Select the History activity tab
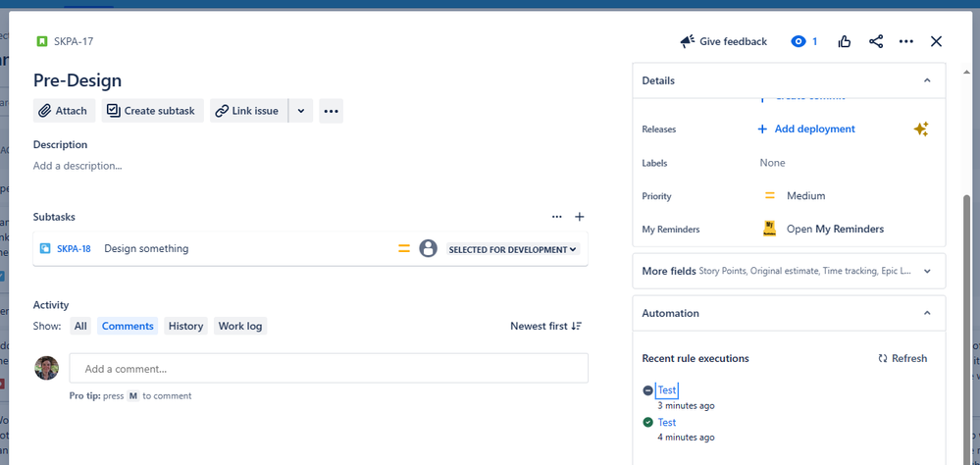Image resolution: width=980 pixels, height=465 pixels. click(x=185, y=327)
